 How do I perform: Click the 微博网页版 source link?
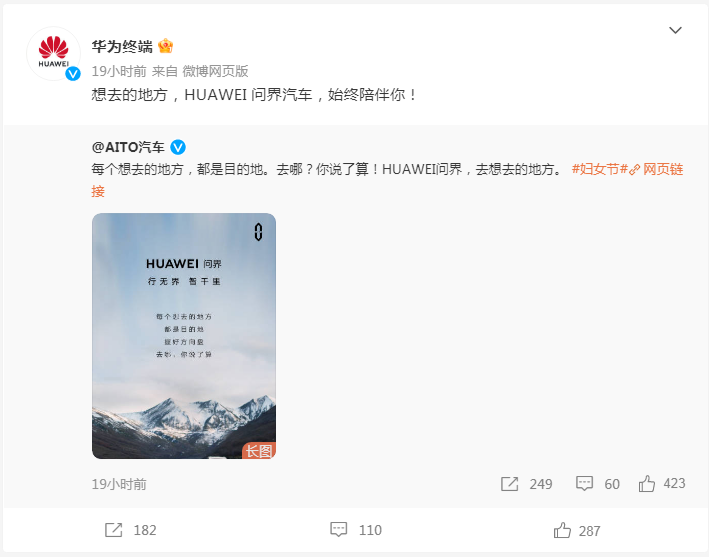[215, 71]
